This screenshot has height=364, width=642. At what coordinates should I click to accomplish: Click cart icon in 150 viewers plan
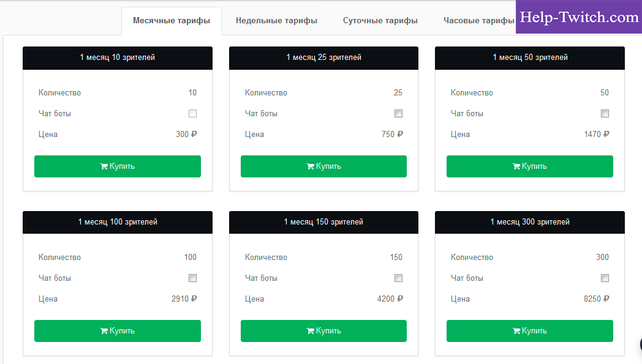(311, 331)
